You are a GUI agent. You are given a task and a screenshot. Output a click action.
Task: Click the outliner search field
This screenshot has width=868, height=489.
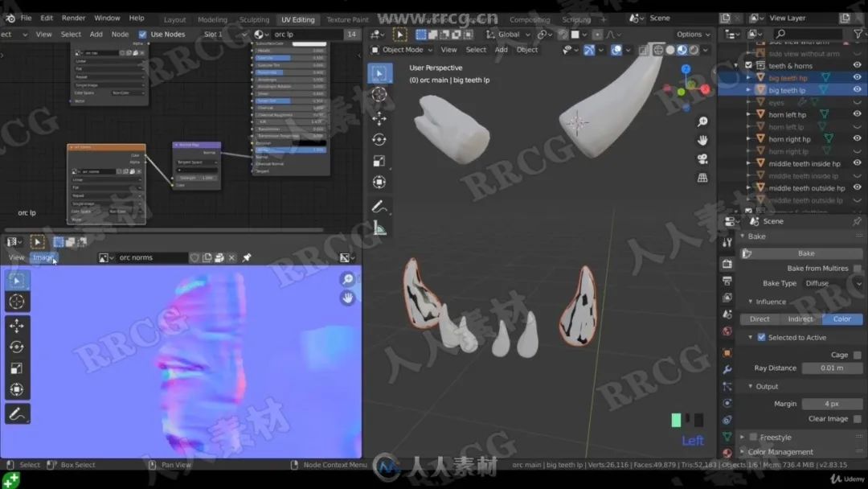click(809, 35)
